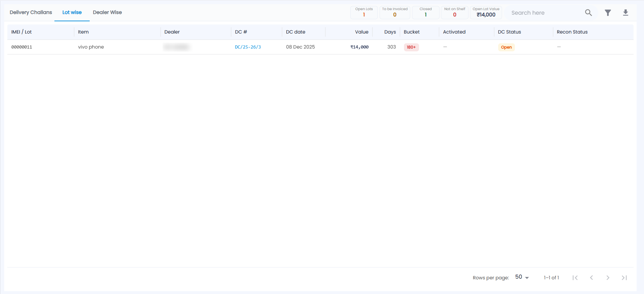Click the Open Lot Value card
This screenshot has height=294, width=644.
coord(486,12)
